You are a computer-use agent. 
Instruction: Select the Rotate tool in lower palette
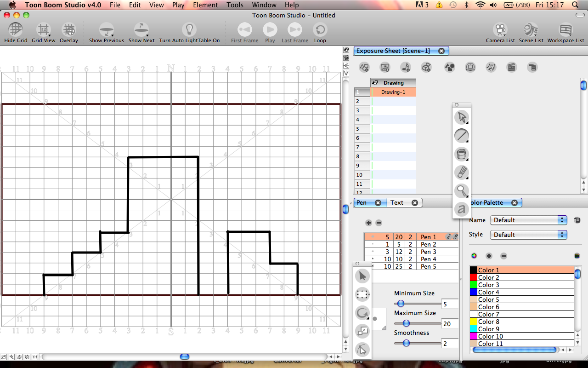coord(362,313)
